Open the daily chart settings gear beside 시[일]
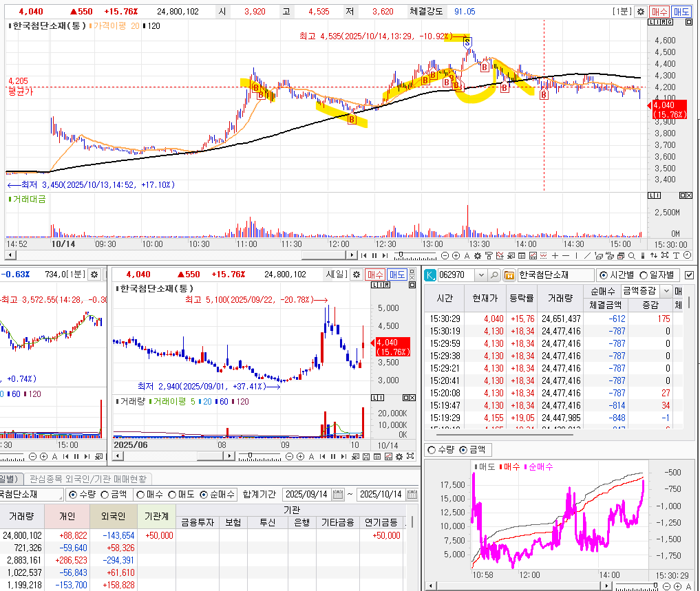 (357, 275)
